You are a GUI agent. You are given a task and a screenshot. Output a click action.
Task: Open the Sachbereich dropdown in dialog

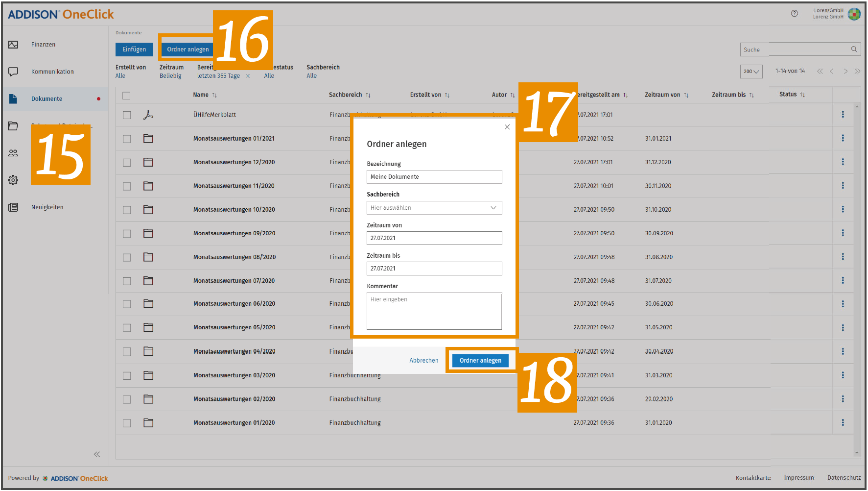point(434,208)
